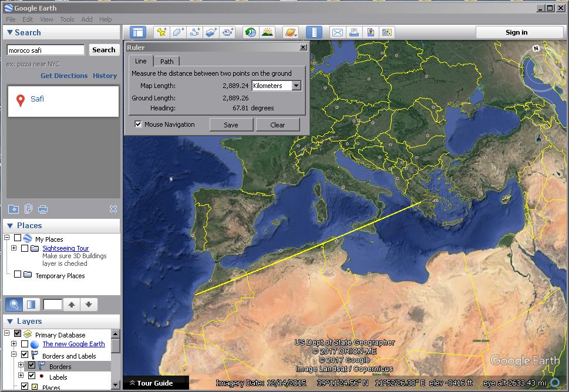Click the Search button
Image resolution: width=569 pixels, height=392 pixels.
(x=104, y=50)
